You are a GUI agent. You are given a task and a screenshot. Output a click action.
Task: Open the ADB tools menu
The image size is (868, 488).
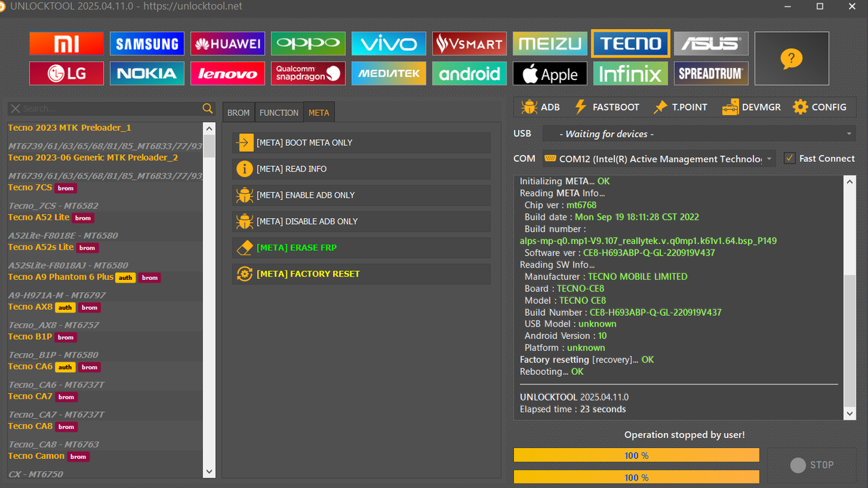540,107
